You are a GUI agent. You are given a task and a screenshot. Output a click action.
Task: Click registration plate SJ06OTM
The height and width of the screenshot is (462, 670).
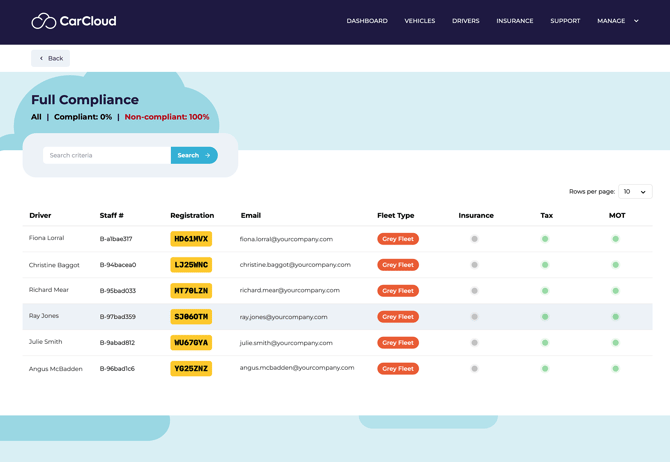191,317
